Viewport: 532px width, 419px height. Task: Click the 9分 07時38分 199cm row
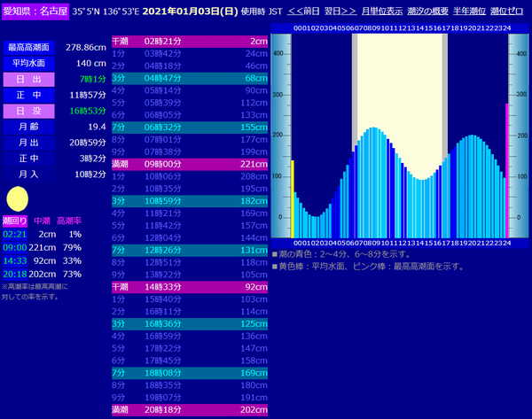pos(190,151)
